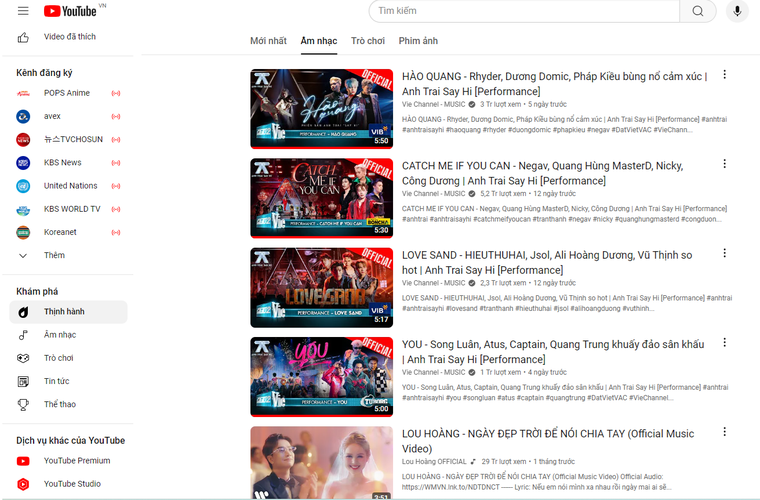Click the #anhtrai hashtag in LOVE SAND description
760x500 pixels.
(719, 298)
